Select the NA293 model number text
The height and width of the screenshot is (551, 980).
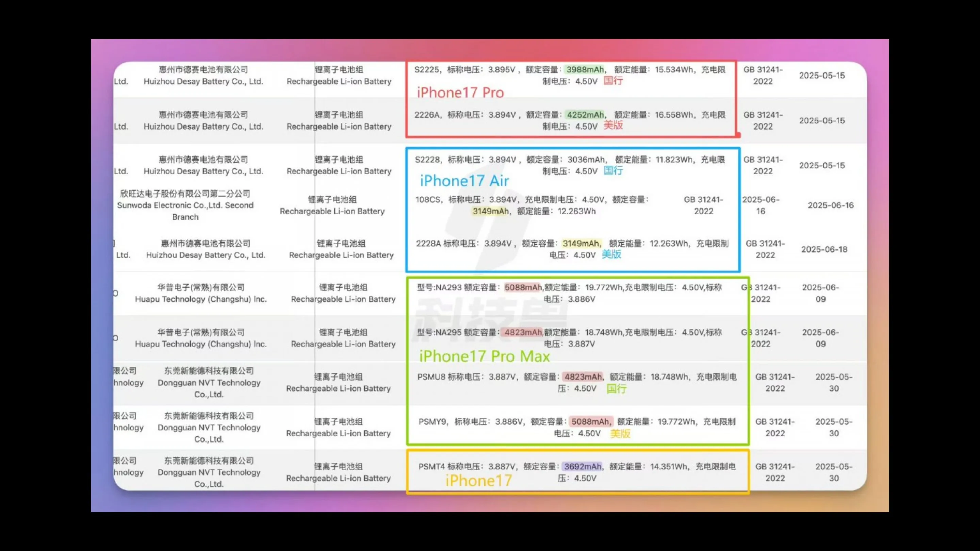point(448,287)
